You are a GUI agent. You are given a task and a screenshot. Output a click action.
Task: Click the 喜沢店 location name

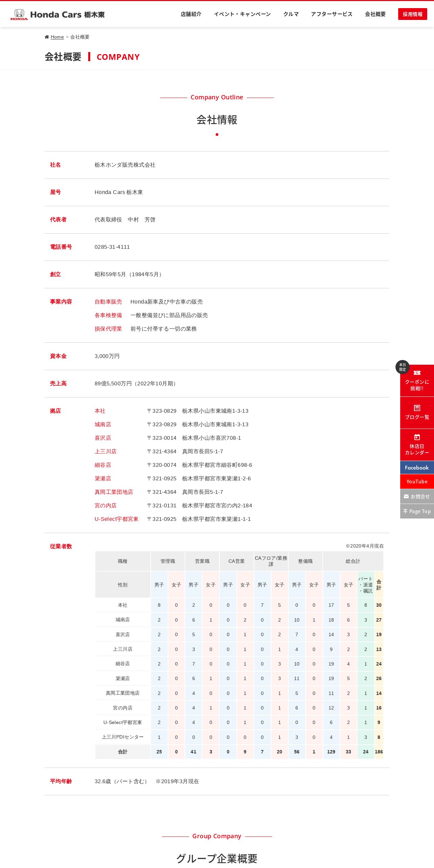click(x=103, y=438)
